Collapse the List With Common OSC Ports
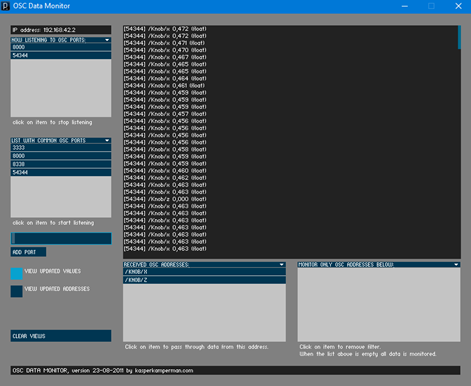The image size is (471, 386). pyautogui.click(x=107, y=141)
